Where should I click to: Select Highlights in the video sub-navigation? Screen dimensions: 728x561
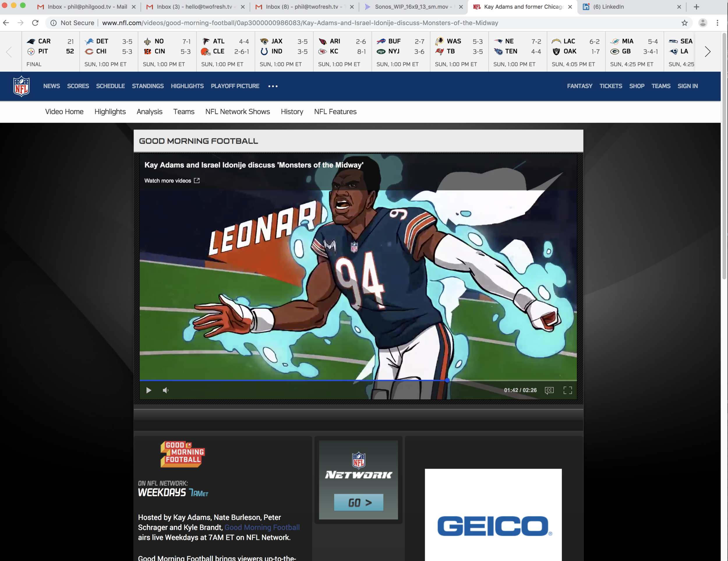click(110, 112)
